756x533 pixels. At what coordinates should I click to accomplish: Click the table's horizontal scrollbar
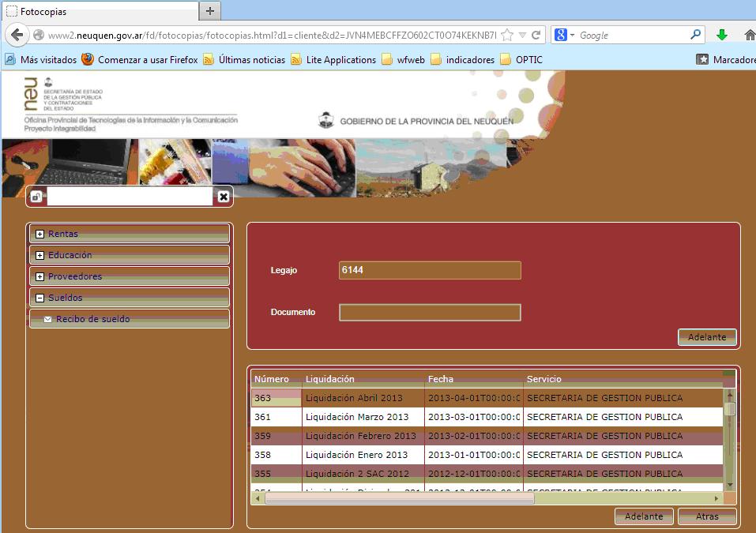(x=399, y=498)
